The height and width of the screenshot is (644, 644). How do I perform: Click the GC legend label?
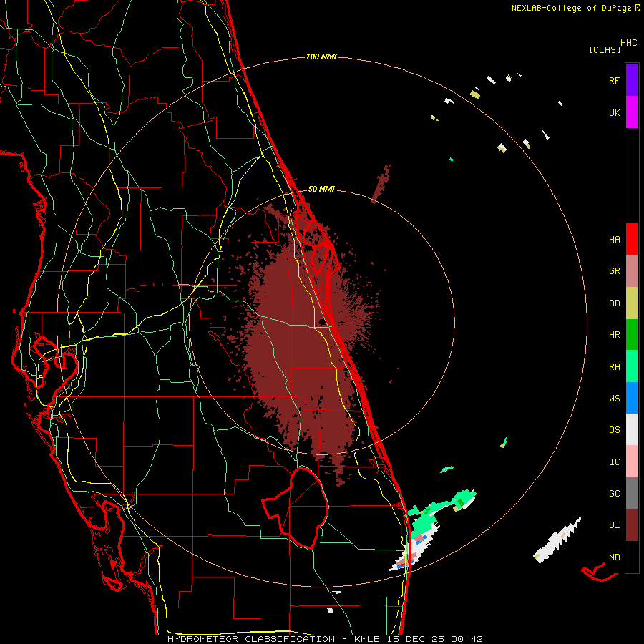614,494
